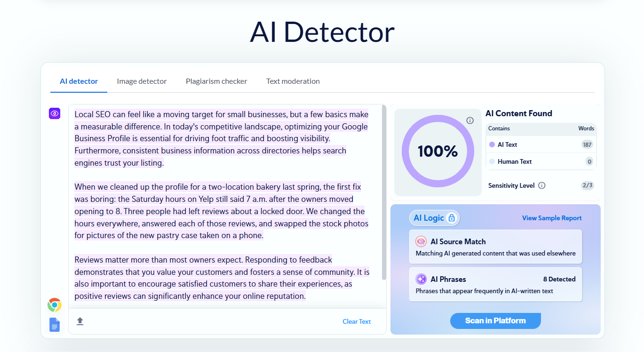Click the 'AI Text' row label
The height and width of the screenshot is (352, 644).
coord(508,144)
